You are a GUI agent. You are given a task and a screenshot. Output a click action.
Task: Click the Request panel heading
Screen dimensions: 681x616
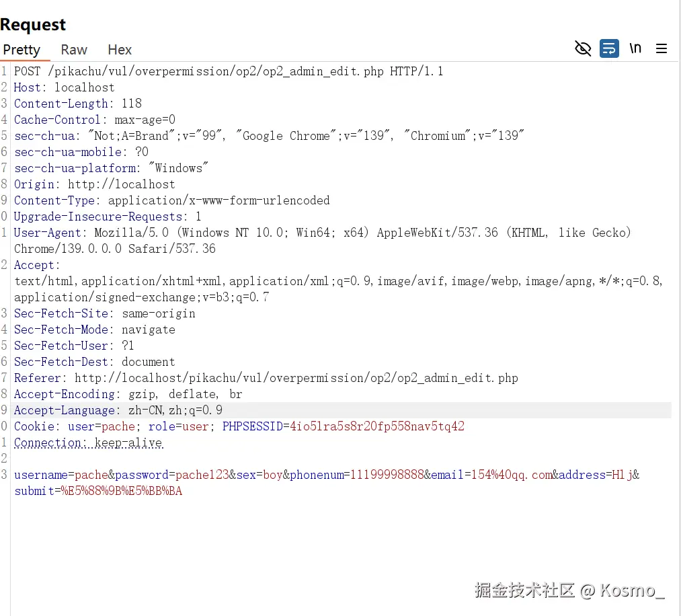(x=33, y=25)
